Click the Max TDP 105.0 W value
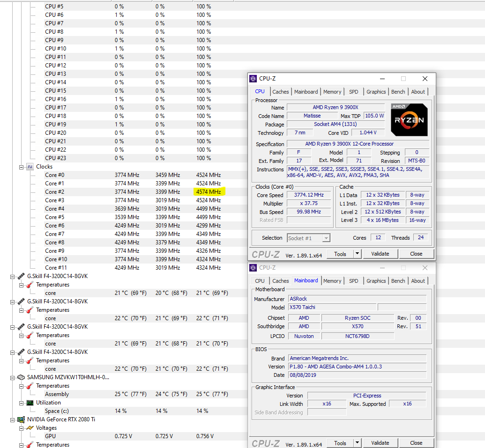 tap(374, 116)
